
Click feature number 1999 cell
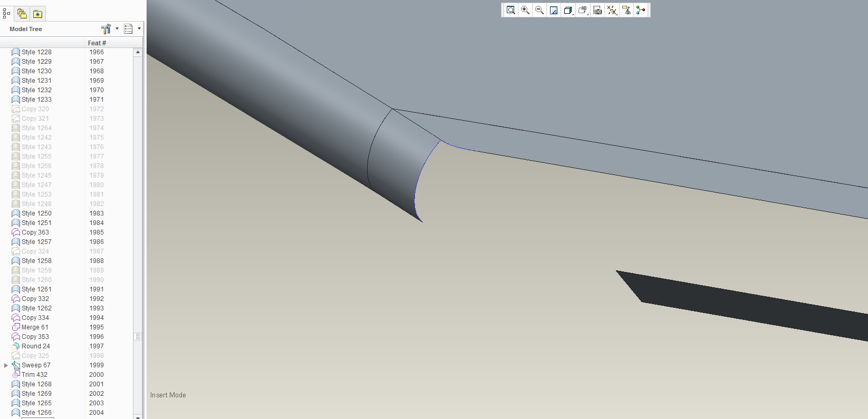click(97, 365)
